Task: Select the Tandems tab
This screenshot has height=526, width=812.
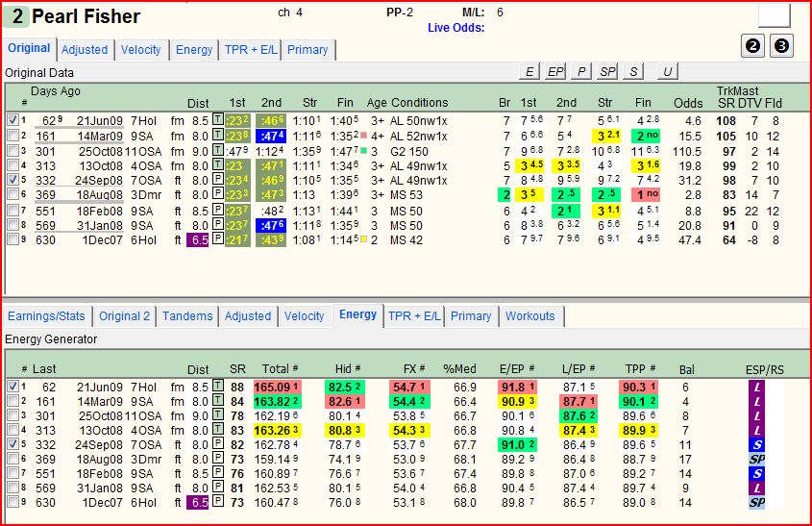Action: point(187,316)
